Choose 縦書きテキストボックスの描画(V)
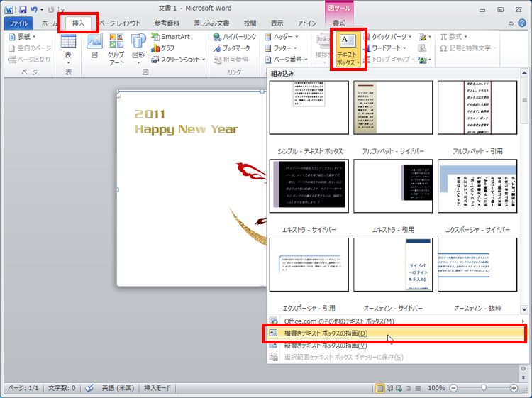Image resolution: width=532 pixels, height=398 pixels. (x=397, y=346)
